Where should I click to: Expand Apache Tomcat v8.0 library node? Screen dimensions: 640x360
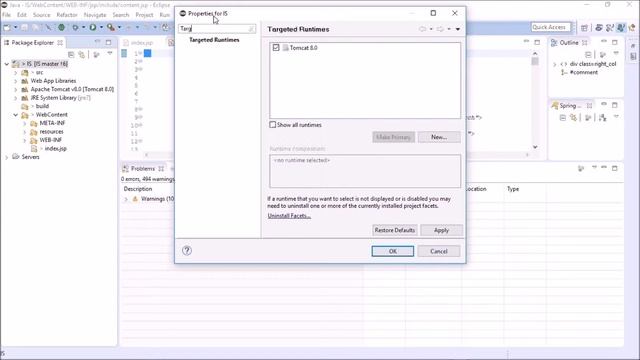[16, 89]
